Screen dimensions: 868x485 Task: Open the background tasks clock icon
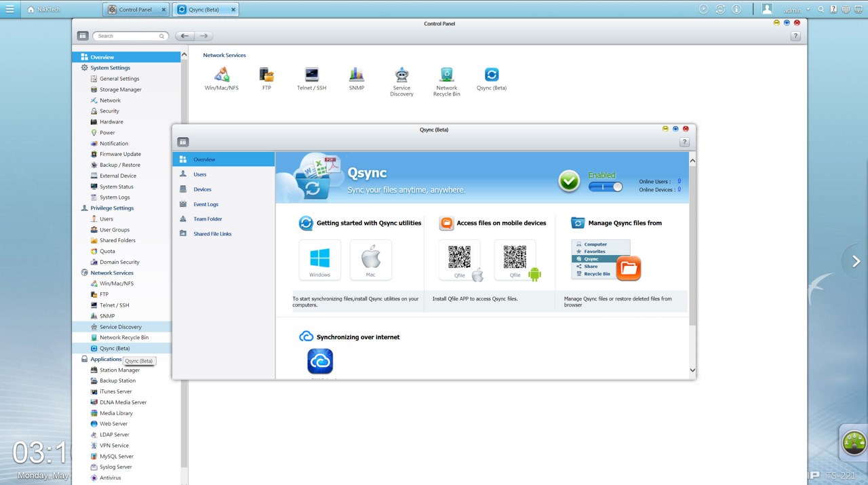coord(703,9)
